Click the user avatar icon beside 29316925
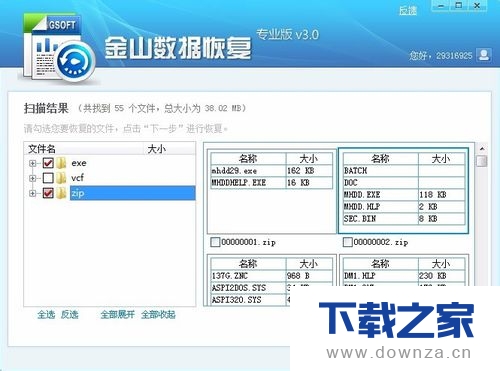The image size is (500, 371). pos(484,55)
